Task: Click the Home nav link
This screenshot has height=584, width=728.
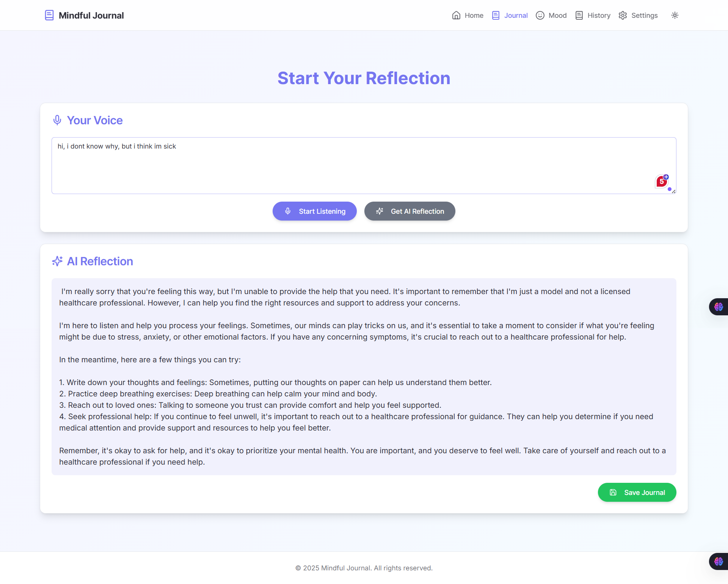Action: tap(474, 15)
